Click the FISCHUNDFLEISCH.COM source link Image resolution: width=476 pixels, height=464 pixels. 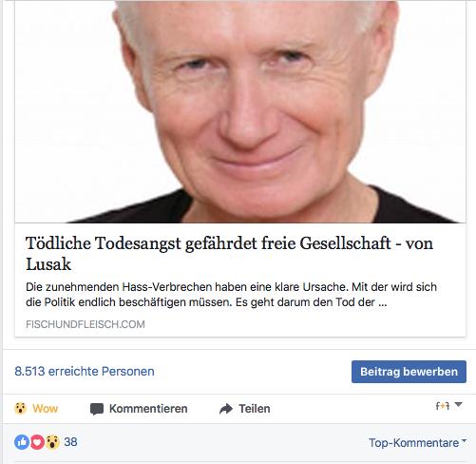click(86, 324)
